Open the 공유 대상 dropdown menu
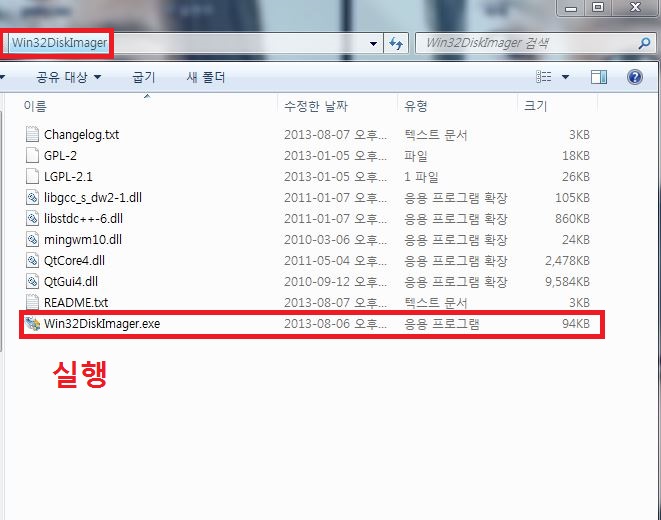Image resolution: width=661 pixels, height=520 pixels. 68,77
